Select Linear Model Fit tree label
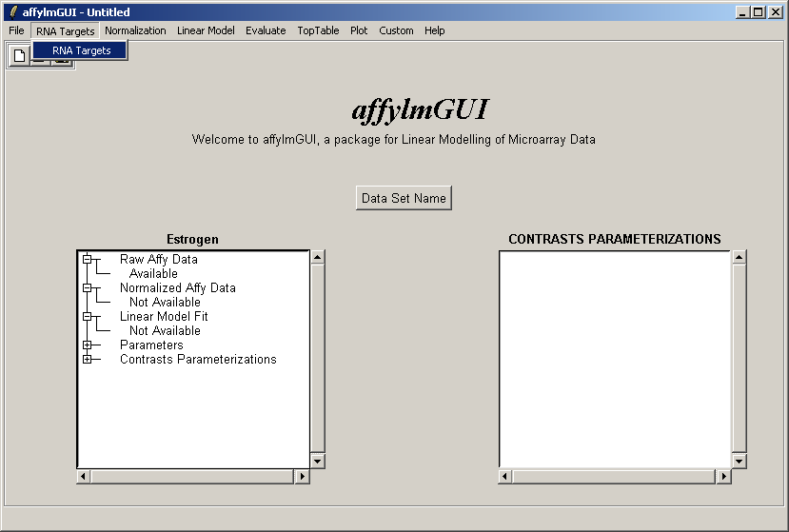The width and height of the screenshot is (789, 532). click(164, 316)
